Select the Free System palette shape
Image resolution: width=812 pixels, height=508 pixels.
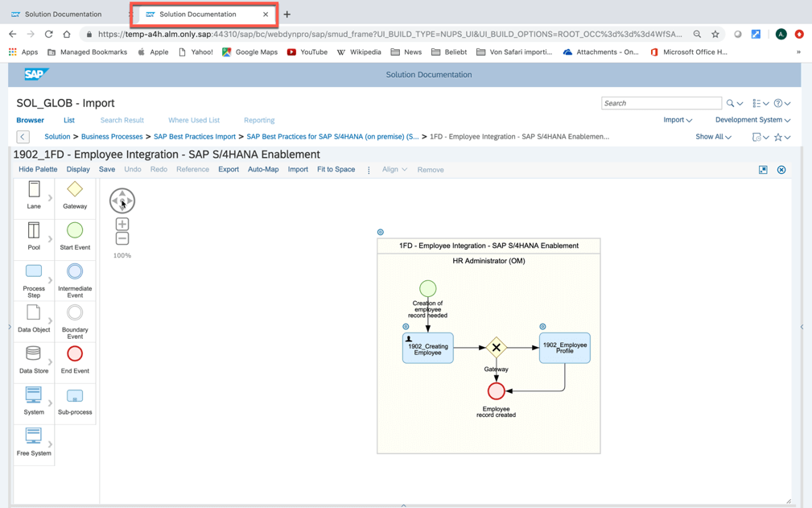pos(34,442)
